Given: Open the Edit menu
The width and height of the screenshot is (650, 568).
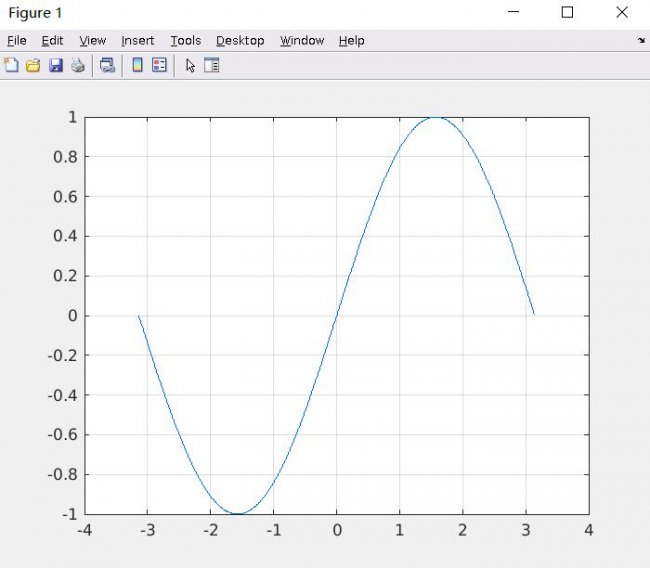Looking at the screenshot, I should 52,41.
